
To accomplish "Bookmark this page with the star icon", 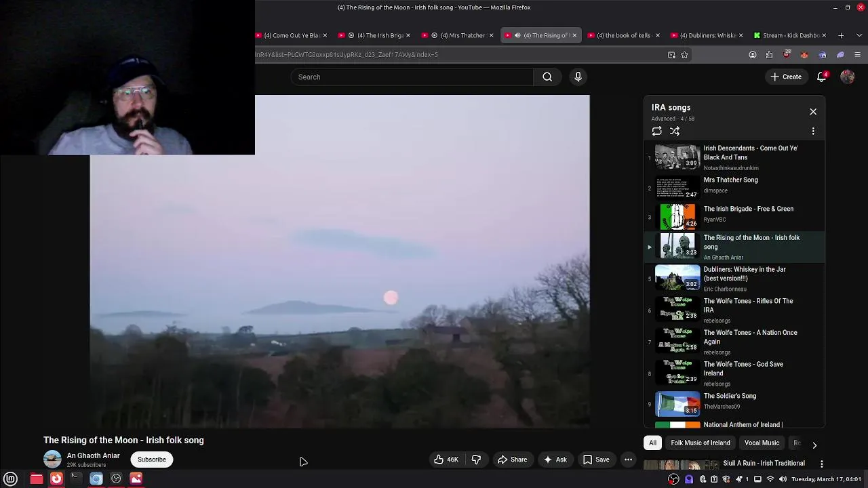I will pyautogui.click(x=684, y=55).
